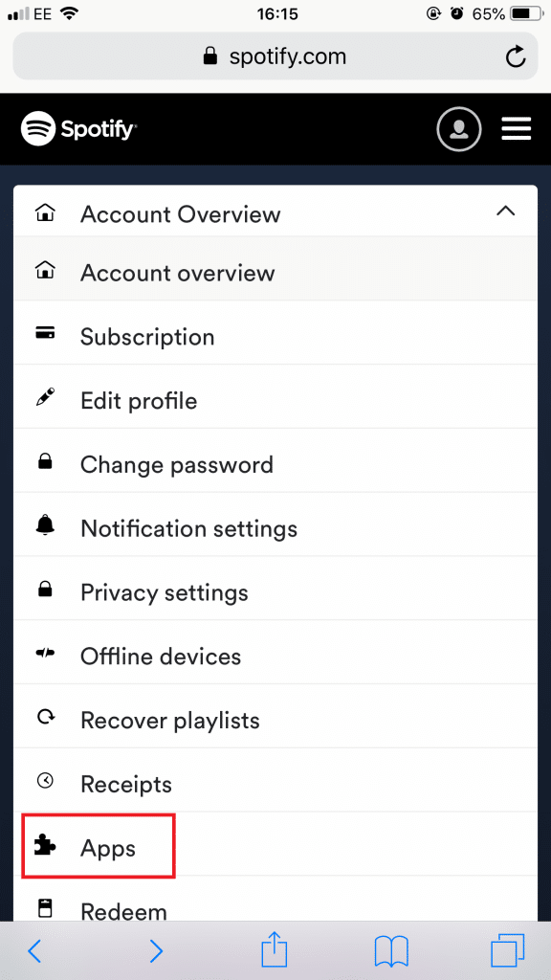Collapse the Account Overview section
551x980 pixels.
tap(506, 212)
